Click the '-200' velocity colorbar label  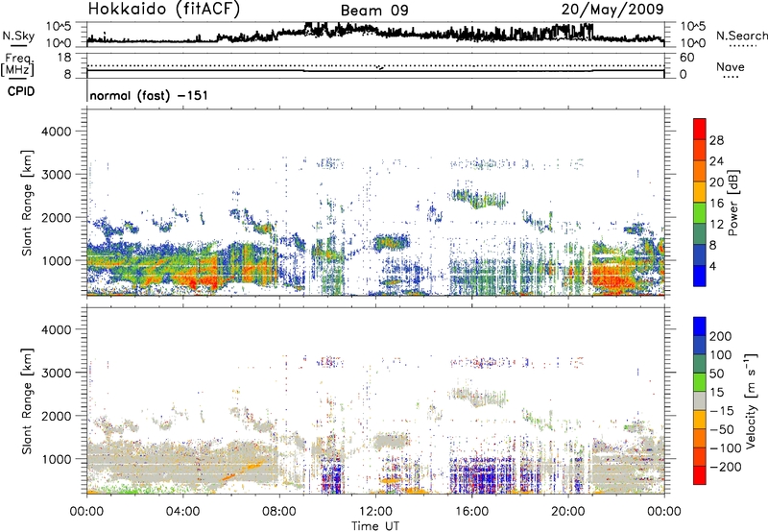tap(725, 467)
